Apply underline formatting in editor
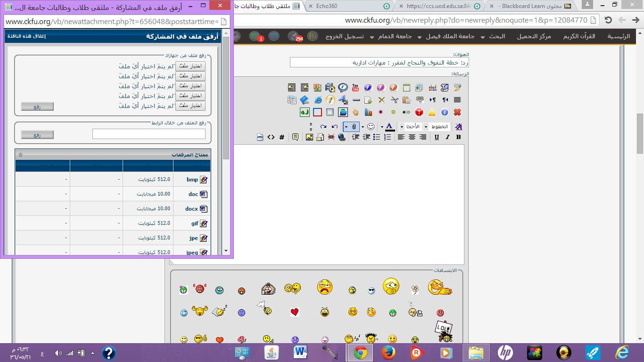This screenshot has width=644, height=362. (x=437, y=137)
